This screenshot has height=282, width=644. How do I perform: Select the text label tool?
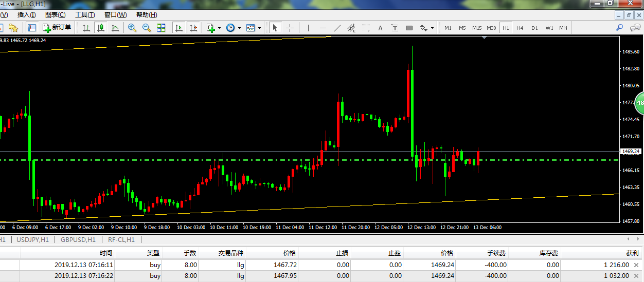coord(395,28)
